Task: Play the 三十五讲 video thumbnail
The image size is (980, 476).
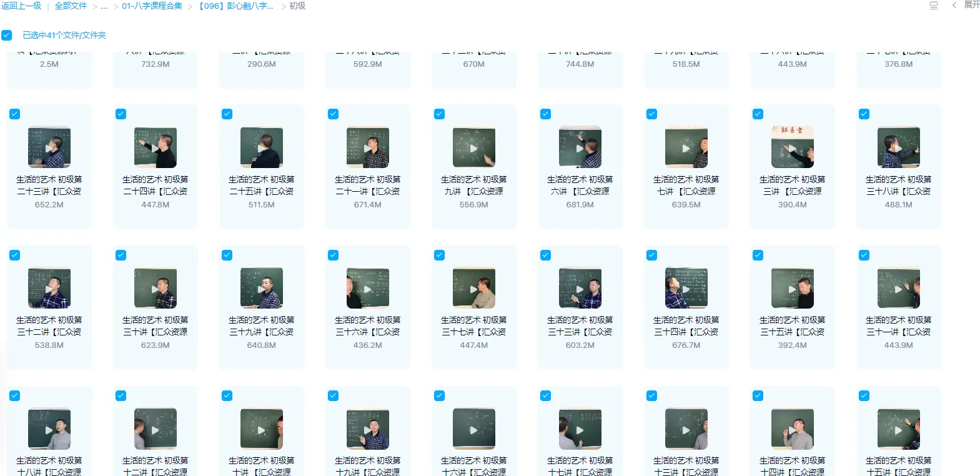Action: [793, 288]
